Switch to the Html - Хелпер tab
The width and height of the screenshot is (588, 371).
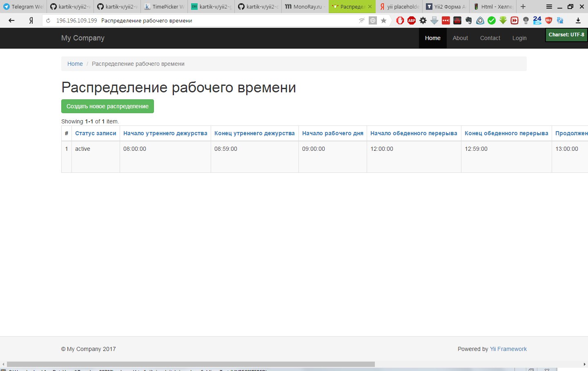coord(493,7)
